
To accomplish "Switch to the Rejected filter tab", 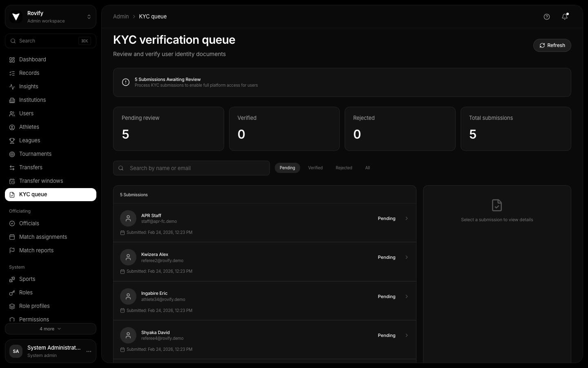I will [344, 168].
